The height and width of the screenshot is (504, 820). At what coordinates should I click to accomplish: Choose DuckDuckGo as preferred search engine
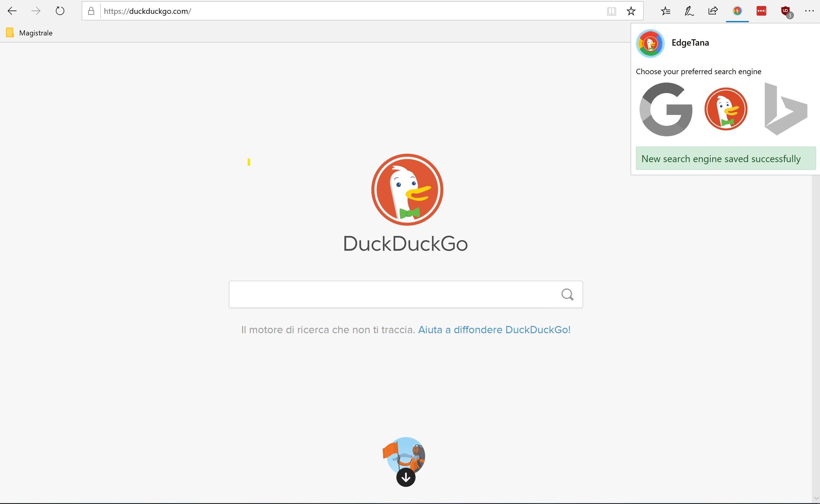[x=726, y=109]
